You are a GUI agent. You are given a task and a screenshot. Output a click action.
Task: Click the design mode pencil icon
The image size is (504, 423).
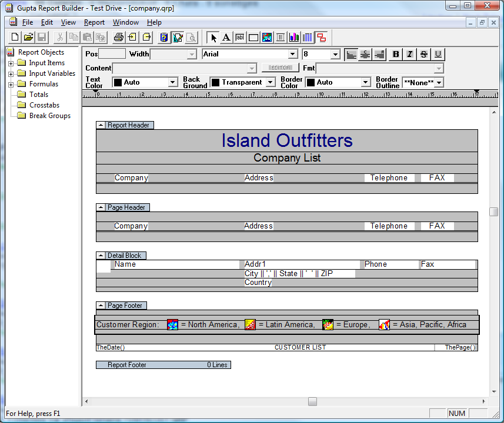point(178,38)
